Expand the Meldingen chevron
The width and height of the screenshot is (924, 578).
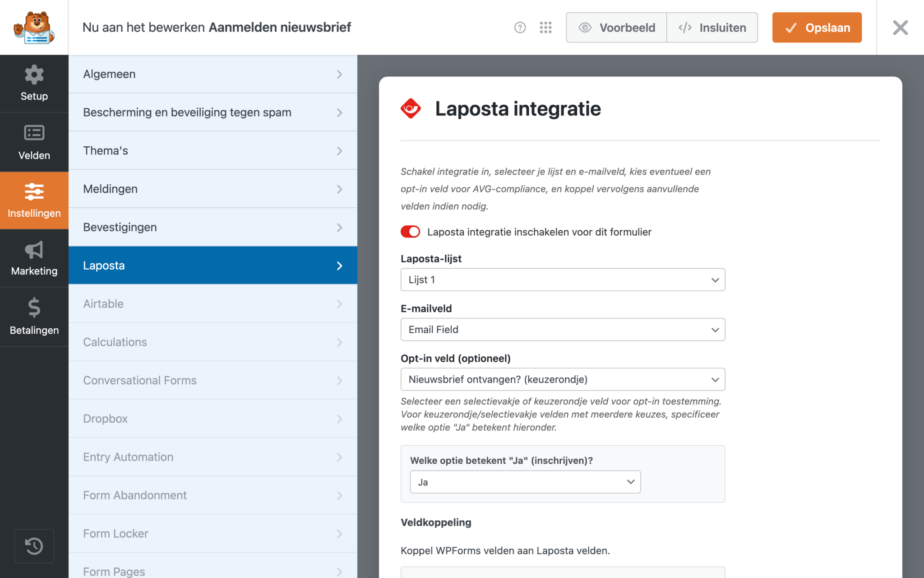(339, 189)
